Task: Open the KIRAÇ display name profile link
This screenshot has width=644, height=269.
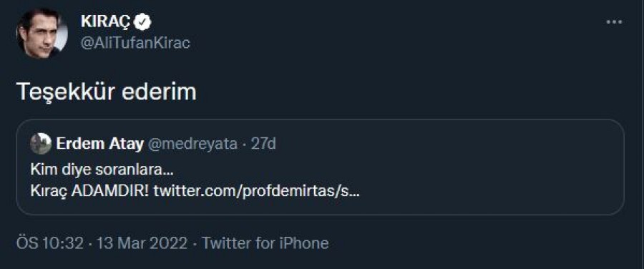Action: [x=107, y=21]
